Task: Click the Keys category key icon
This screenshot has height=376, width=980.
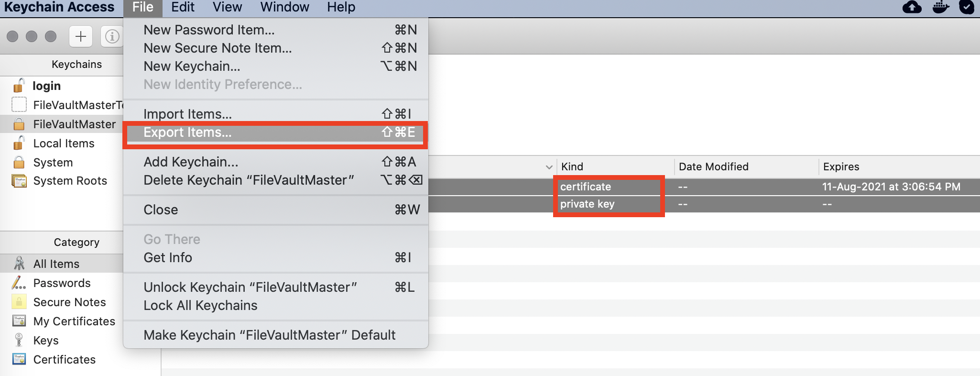Action: click(x=19, y=340)
